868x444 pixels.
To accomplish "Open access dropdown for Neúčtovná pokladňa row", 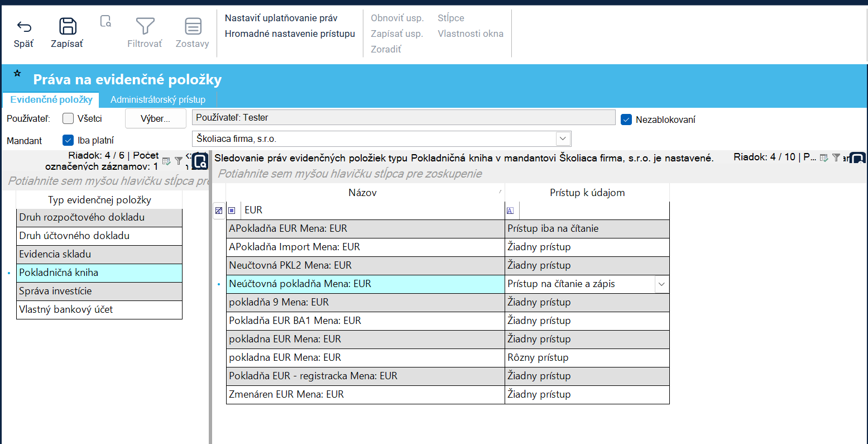I will [661, 284].
